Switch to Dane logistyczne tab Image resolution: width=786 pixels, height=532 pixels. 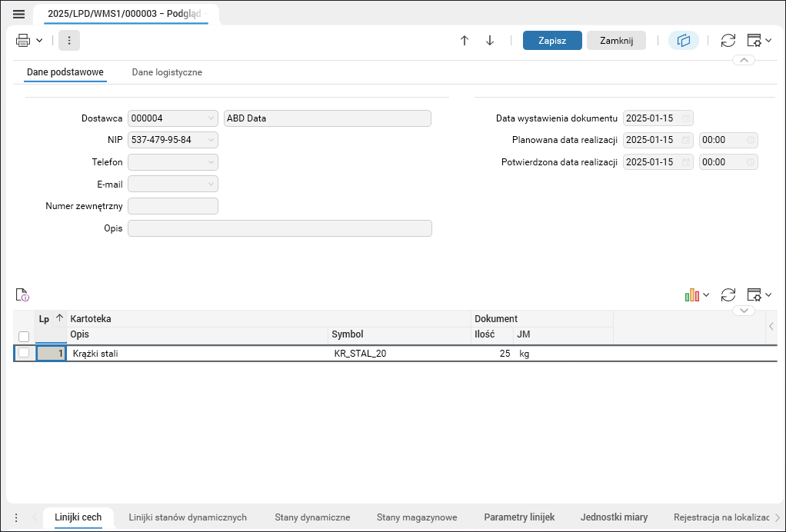point(167,72)
